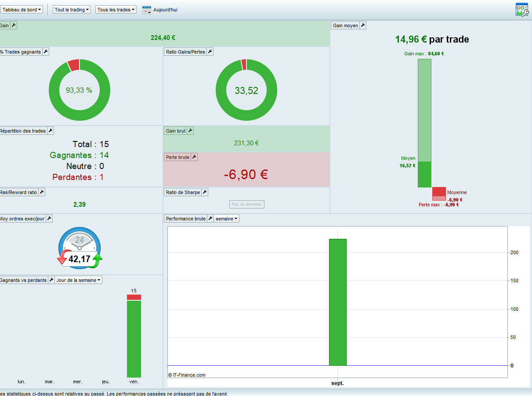This screenshot has height=396, width=532.
Task: Open the Gain moyen wrench settings
Action: [363, 25]
